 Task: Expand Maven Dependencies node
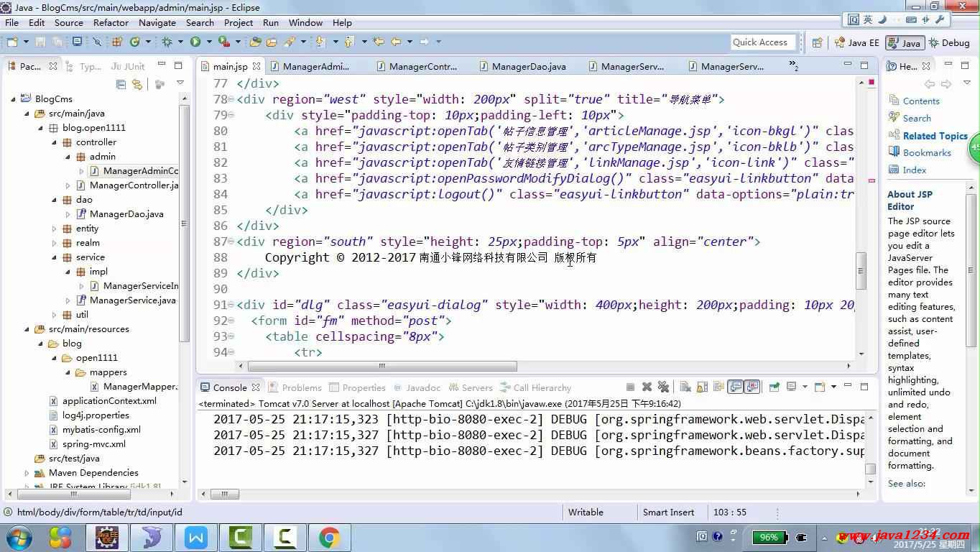(x=27, y=473)
